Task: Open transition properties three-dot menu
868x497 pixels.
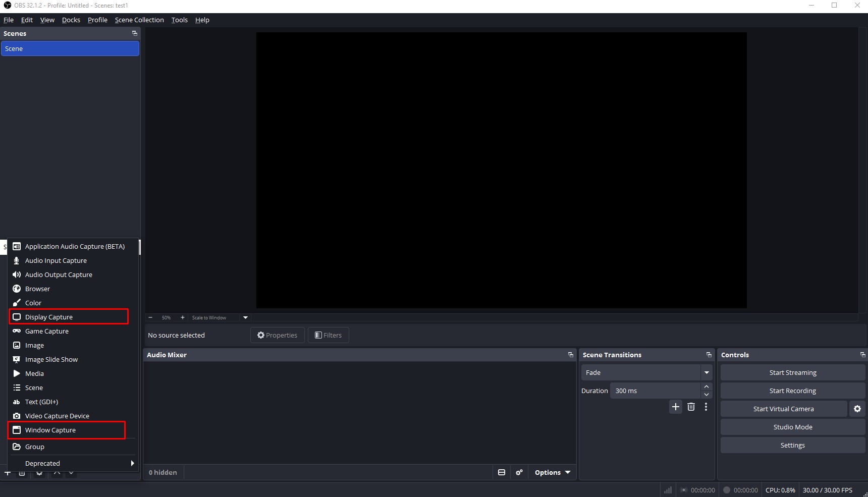Action: (706, 407)
